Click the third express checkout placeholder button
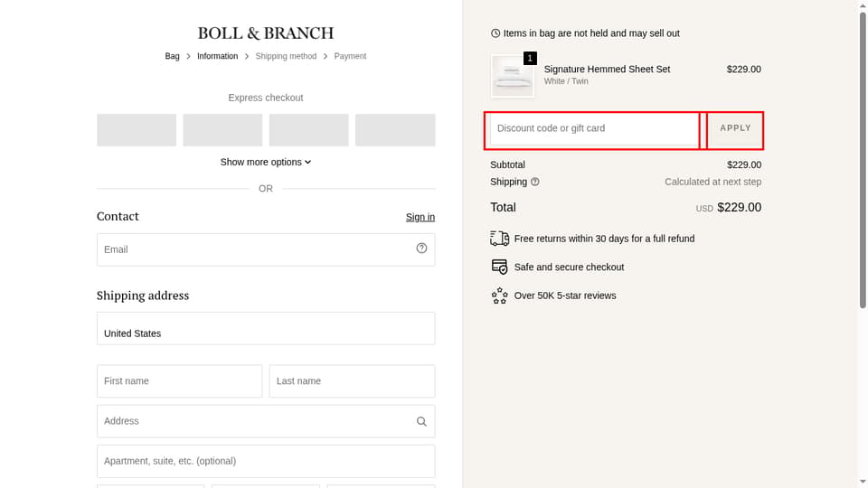The width and height of the screenshot is (868, 488). (309, 130)
